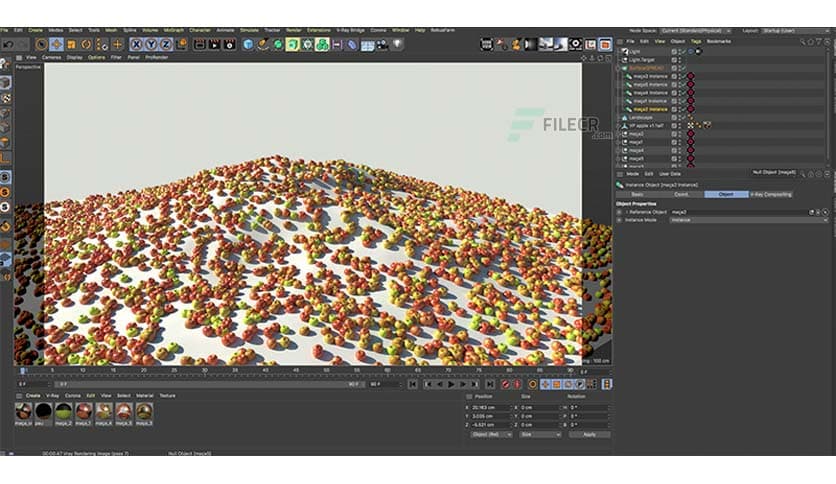Go to end of timeline

coord(490,384)
